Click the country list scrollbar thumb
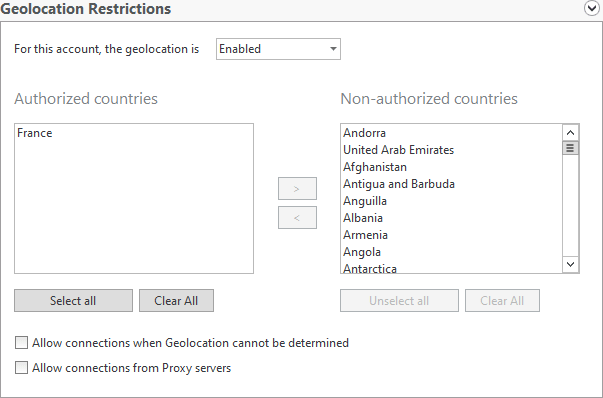603x398 pixels. click(x=570, y=148)
